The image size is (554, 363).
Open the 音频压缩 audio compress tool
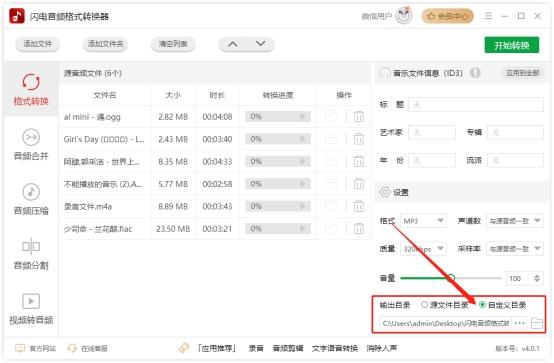(x=31, y=199)
